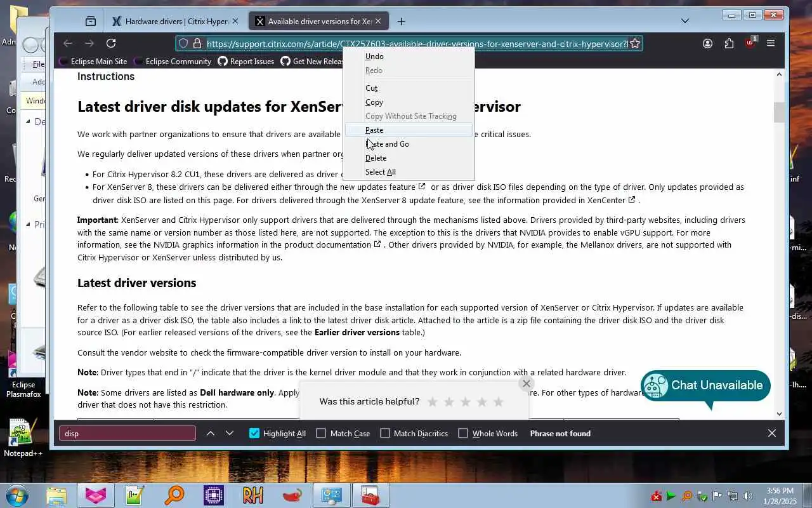
Task: Click the volume speaker tray icon
Action: pyautogui.click(x=748, y=496)
